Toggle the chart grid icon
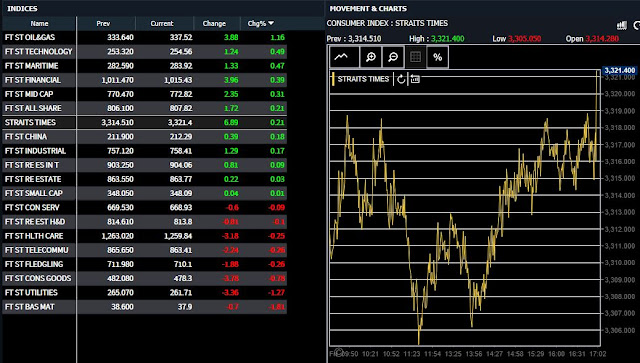640x363 pixels. (416, 57)
